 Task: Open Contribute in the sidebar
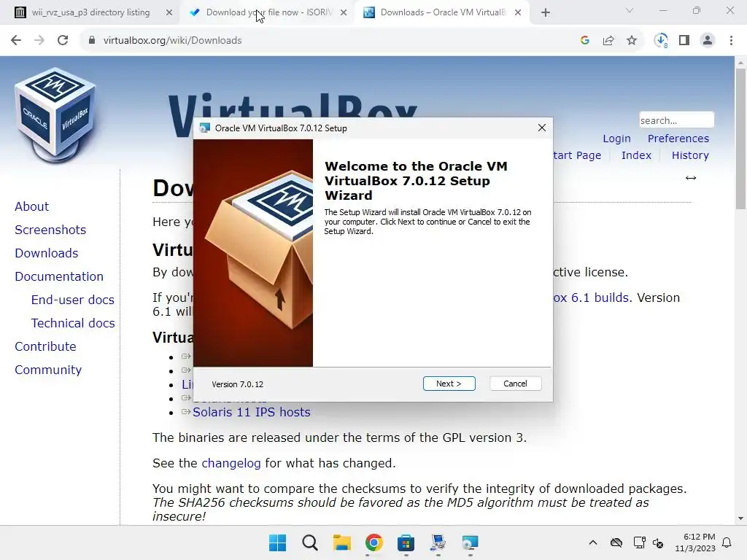click(45, 346)
